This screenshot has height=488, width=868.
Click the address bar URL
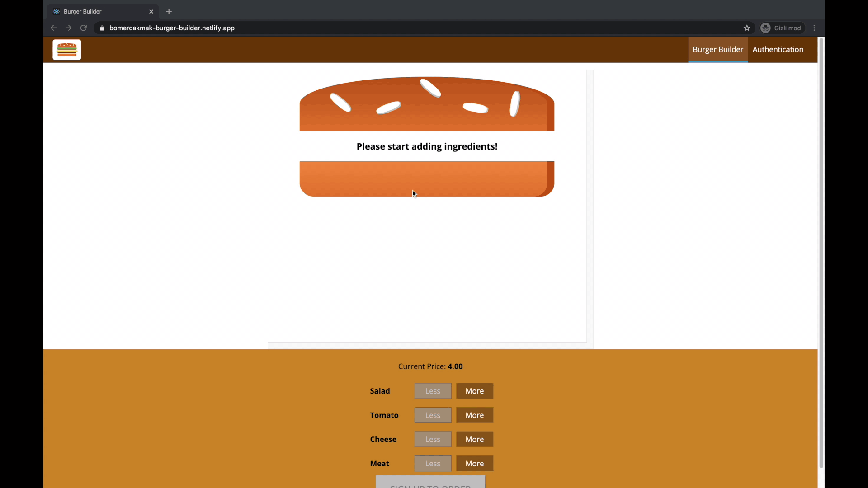pos(172,28)
